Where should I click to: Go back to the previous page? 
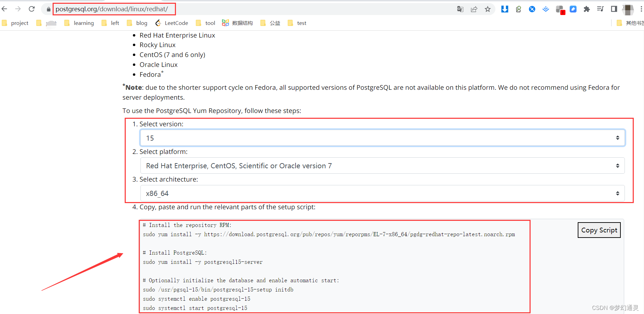tap(4, 9)
